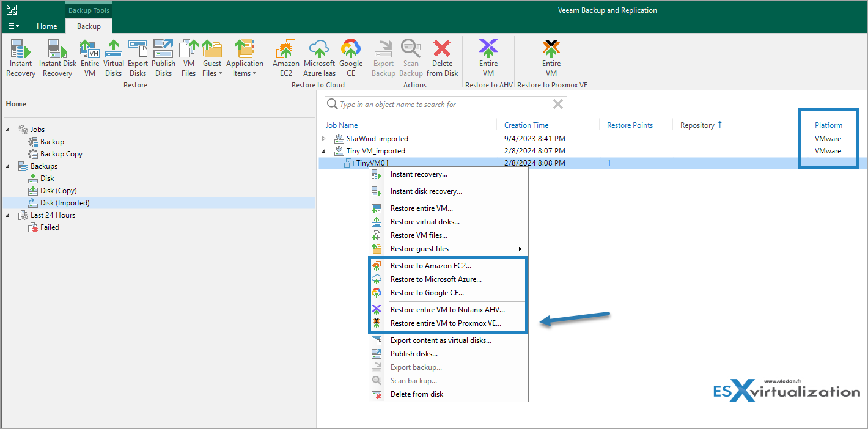Select the Jobs tree node
Screen dimensions: 868x429
tap(37, 130)
